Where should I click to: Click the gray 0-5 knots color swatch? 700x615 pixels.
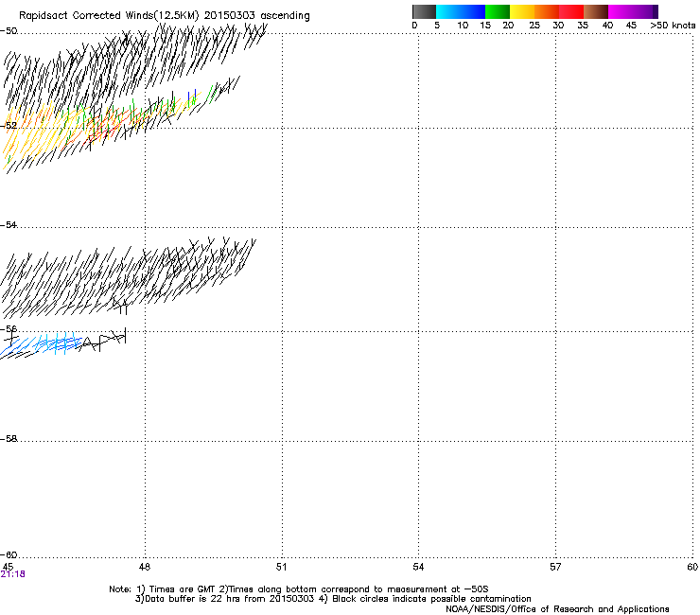point(424,11)
